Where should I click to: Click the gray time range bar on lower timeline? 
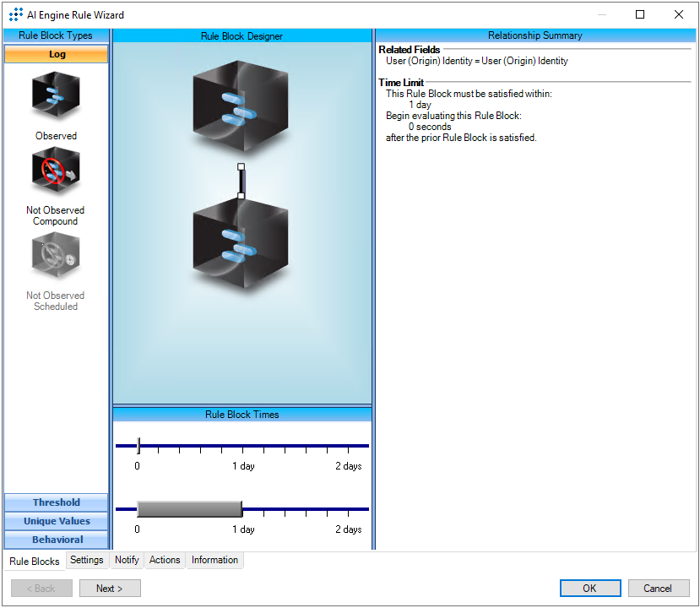coord(189,509)
